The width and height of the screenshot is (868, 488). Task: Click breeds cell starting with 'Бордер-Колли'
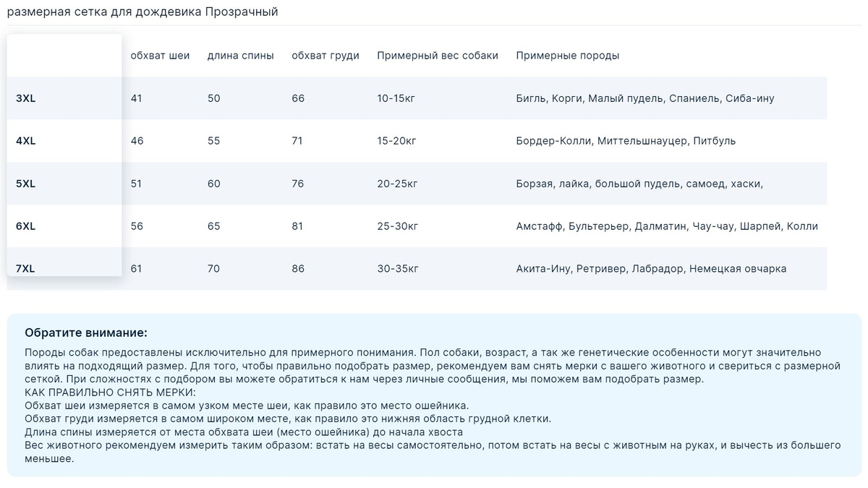(x=626, y=141)
